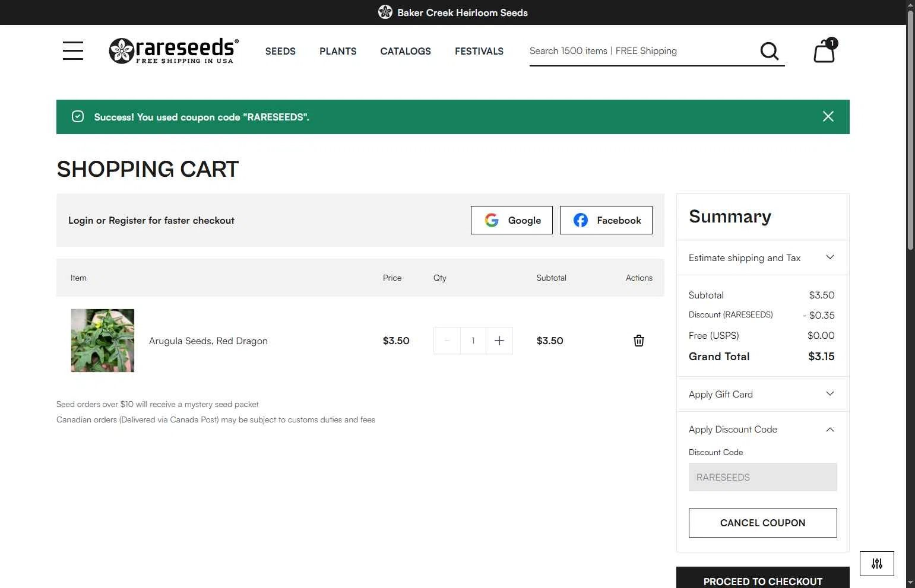Click the search magnifier icon
The image size is (915, 588).
770,51
